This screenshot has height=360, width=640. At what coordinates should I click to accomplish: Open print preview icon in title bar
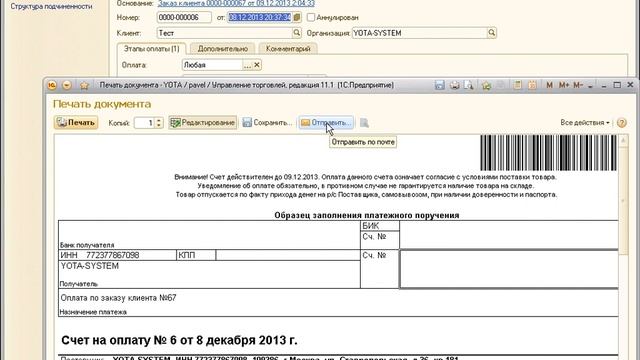469,85
